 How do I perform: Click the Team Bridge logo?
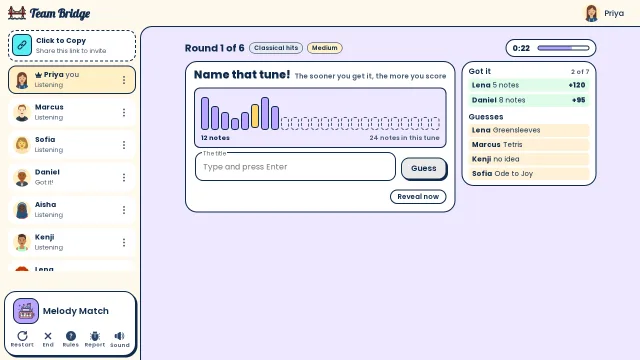[49, 13]
